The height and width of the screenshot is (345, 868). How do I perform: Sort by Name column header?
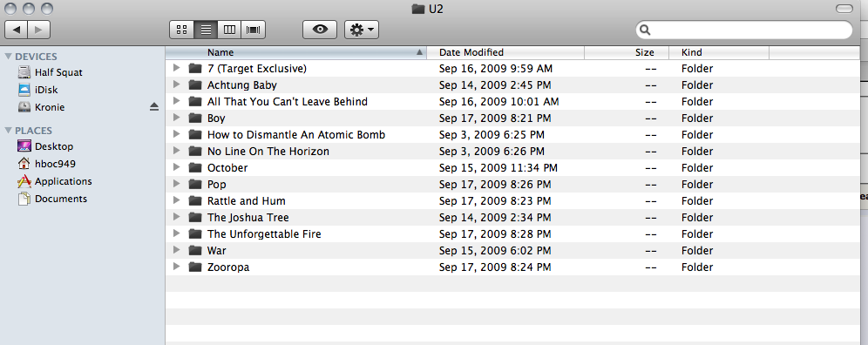point(295,52)
